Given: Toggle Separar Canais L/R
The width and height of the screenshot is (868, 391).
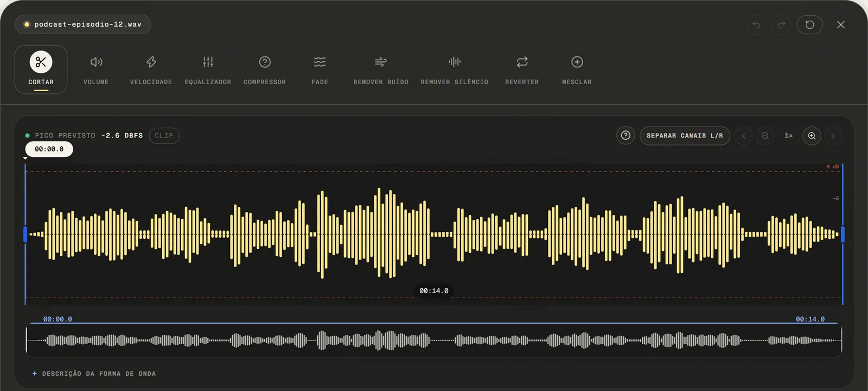Looking at the screenshot, I should coord(685,135).
